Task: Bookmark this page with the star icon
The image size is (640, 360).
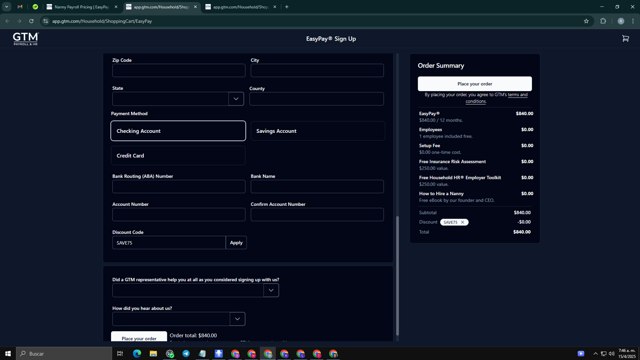Action: click(x=586, y=21)
